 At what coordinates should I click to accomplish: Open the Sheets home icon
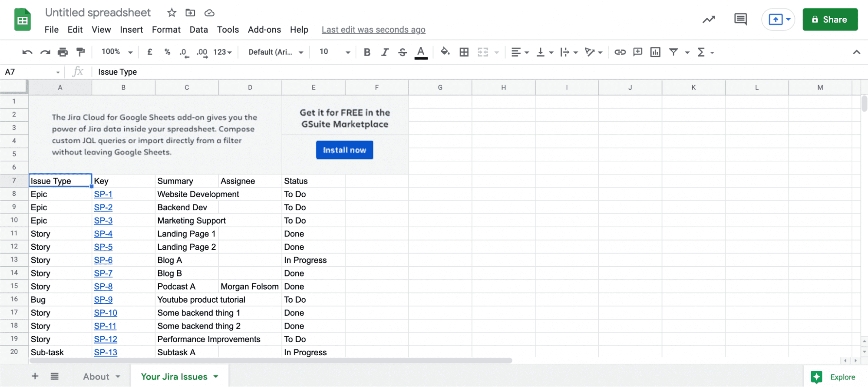click(x=23, y=20)
